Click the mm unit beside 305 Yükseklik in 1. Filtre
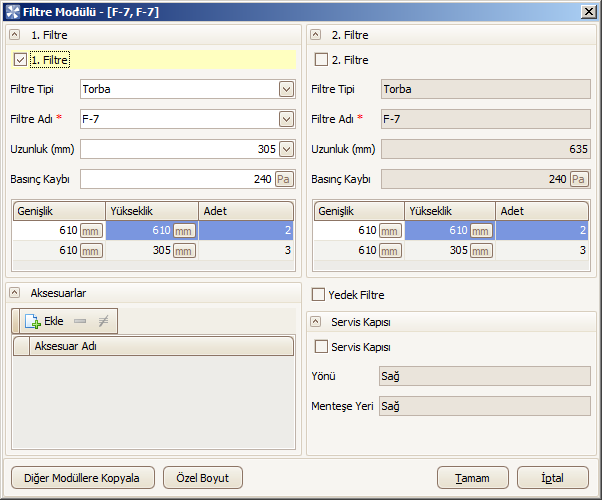602x500 pixels. click(x=184, y=251)
